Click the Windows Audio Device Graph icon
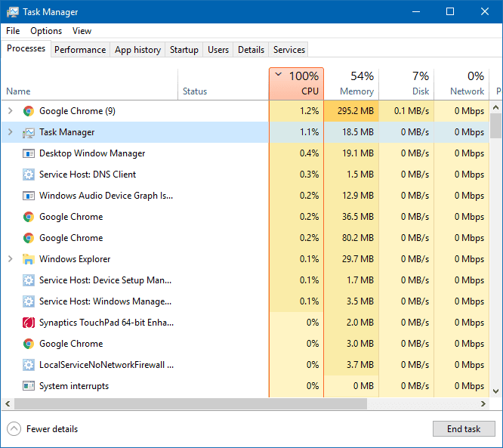The width and height of the screenshot is (503, 448). 29,196
